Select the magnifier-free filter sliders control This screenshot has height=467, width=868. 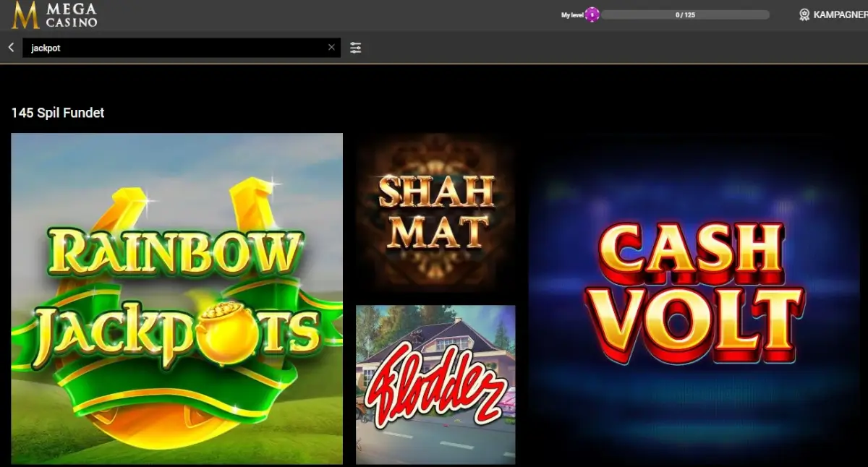[x=355, y=47]
